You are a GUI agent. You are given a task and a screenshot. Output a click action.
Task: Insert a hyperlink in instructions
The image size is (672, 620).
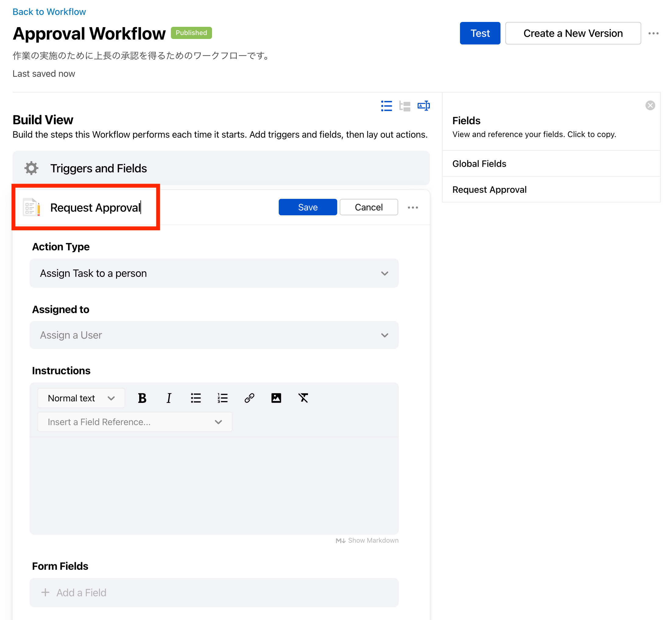[249, 398]
